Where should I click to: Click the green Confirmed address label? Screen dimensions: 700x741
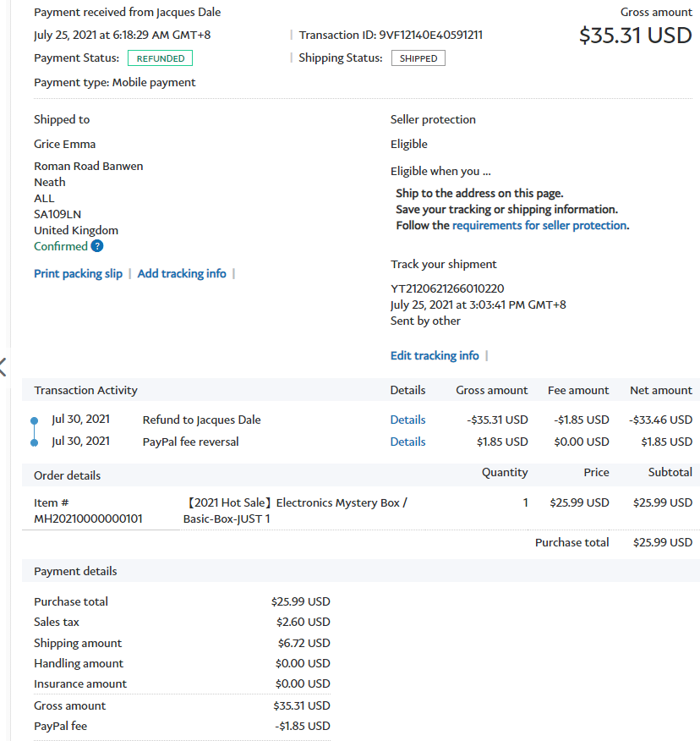61,246
